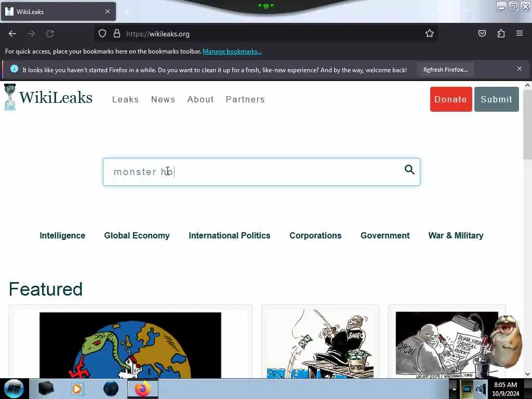Open the Leaks menu item

coord(126,99)
